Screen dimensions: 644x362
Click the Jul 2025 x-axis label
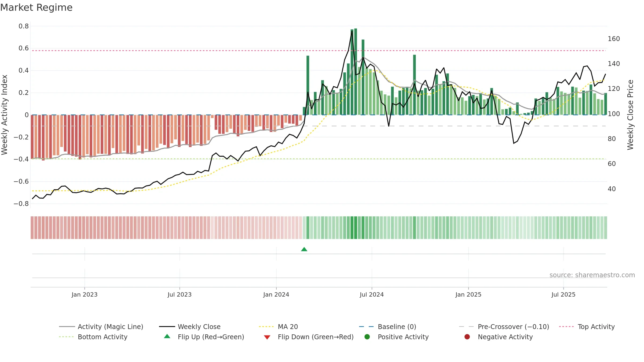click(x=563, y=294)
